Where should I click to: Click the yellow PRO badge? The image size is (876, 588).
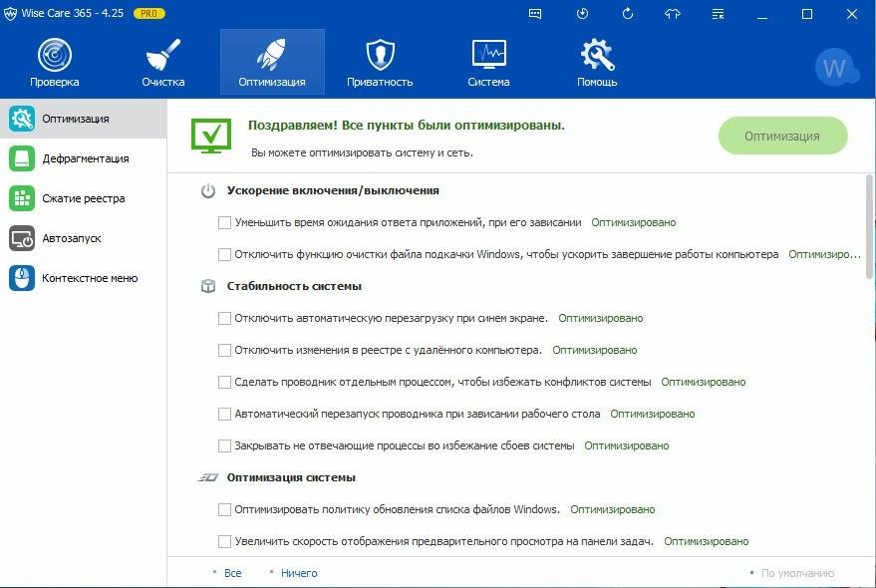[149, 13]
